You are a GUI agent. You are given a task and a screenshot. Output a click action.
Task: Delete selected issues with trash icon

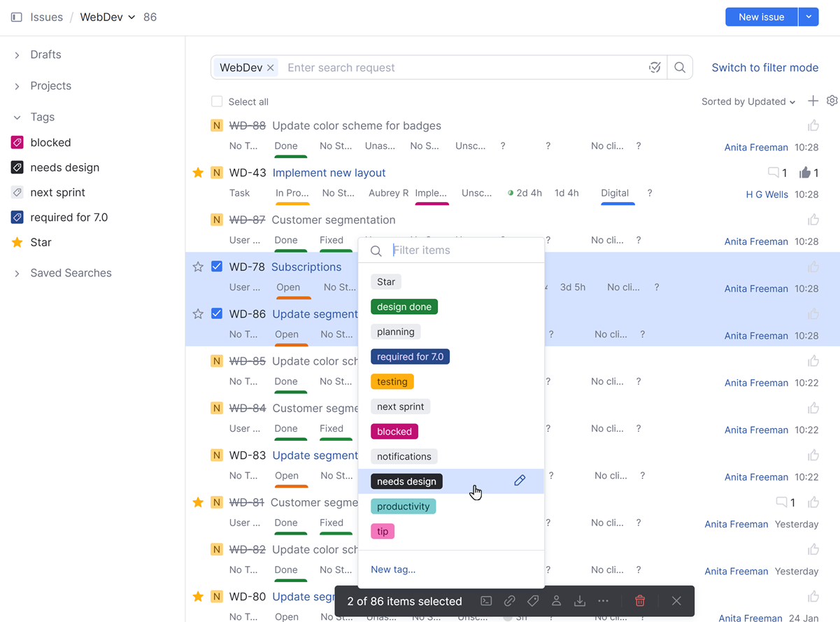pos(639,601)
